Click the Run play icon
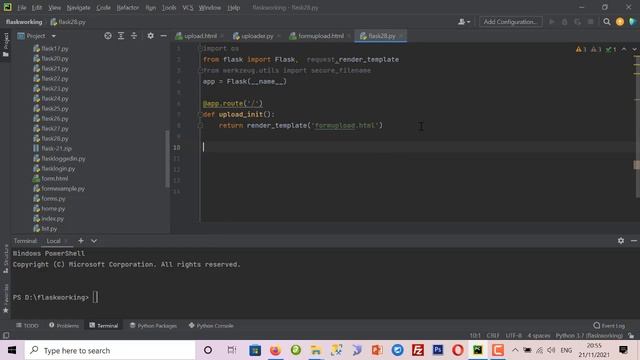 coord(552,22)
